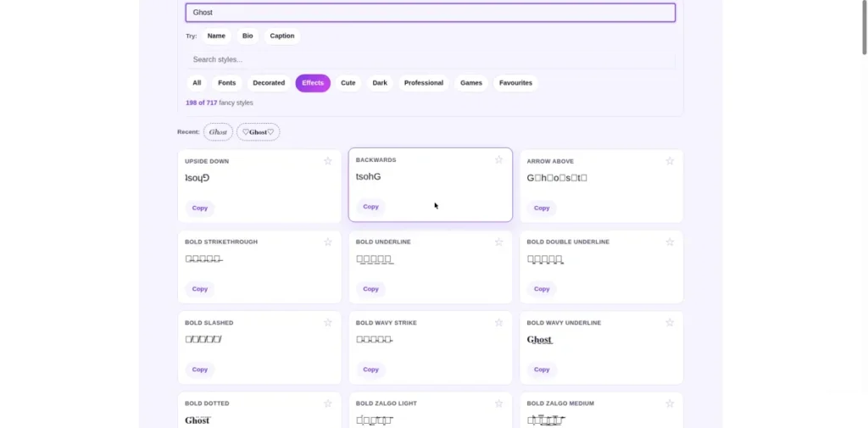
Task: View the Favourites category
Action: [515, 83]
